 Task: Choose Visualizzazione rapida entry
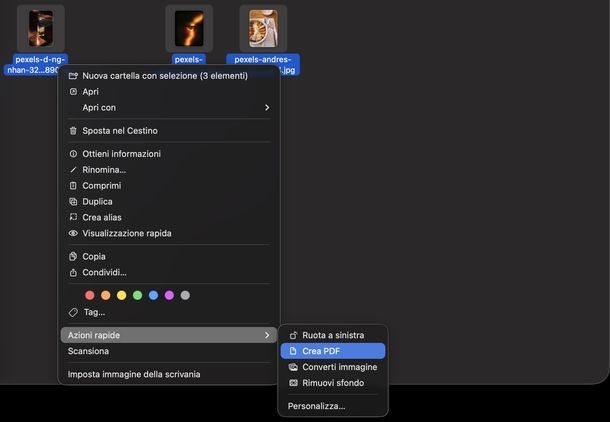point(169,233)
